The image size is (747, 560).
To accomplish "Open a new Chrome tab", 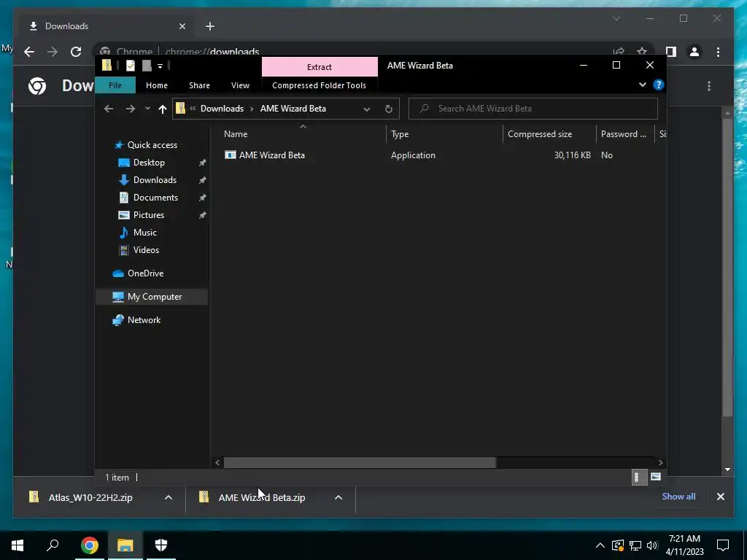I will point(210,26).
